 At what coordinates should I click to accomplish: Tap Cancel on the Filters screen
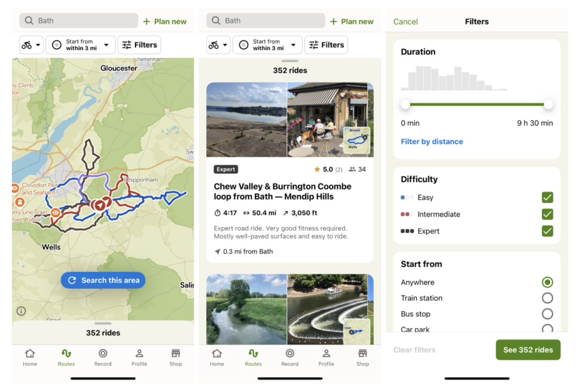pyautogui.click(x=406, y=22)
